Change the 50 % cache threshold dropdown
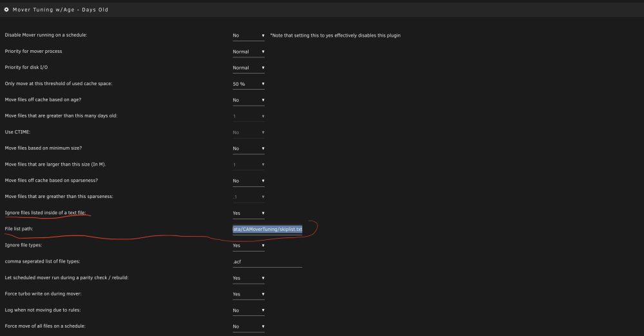Viewport: 644px width, 336px height. 249,84
